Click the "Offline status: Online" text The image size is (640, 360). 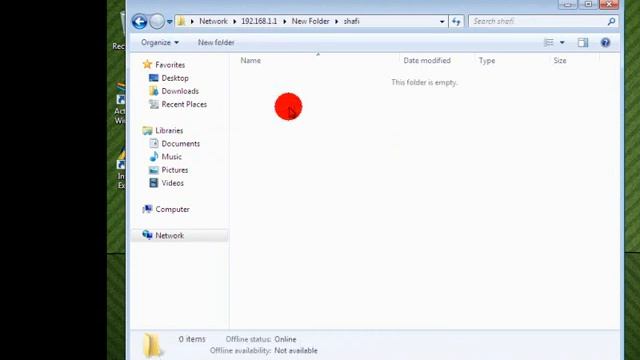(x=261, y=339)
